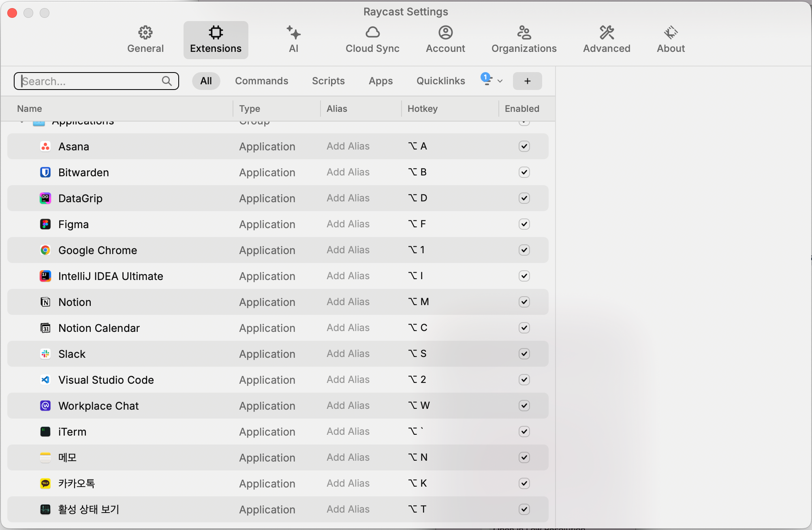The width and height of the screenshot is (812, 530).
Task: Click the Slack app icon
Action: [x=45, y=354]
